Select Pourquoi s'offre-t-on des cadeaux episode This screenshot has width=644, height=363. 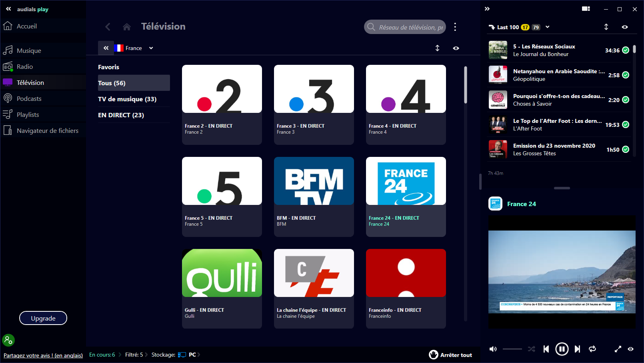559,100
